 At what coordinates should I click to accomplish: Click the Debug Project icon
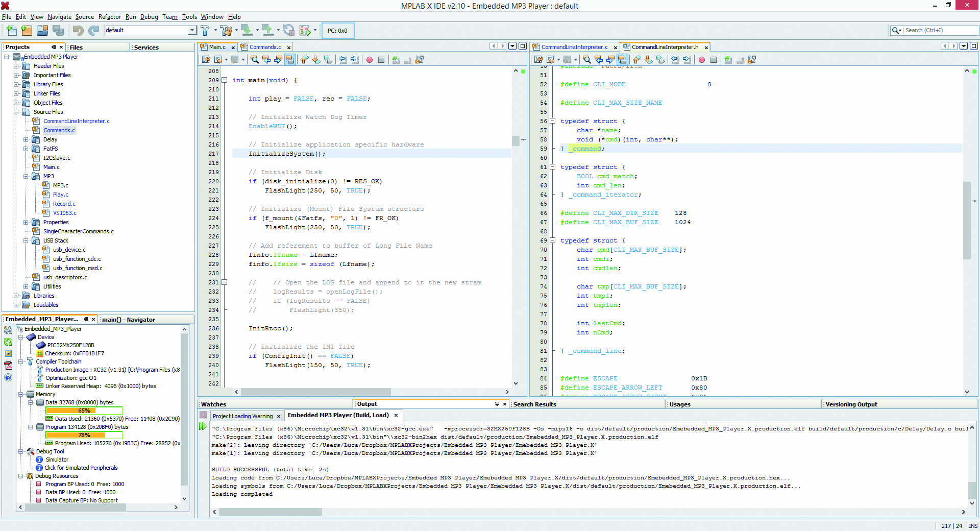coord(305,31)
